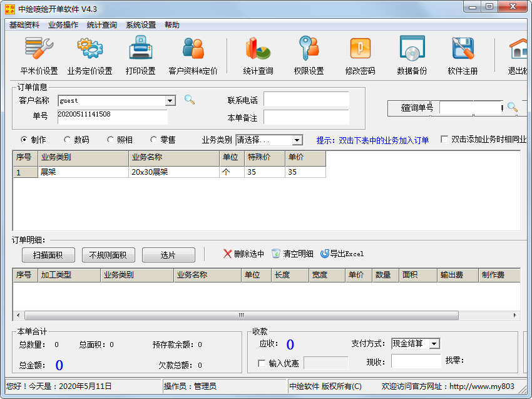532x399 pixels.
Task: Expand 客户名称 guest dropdown
Action: pyautogui.click(x=170, y=100)
